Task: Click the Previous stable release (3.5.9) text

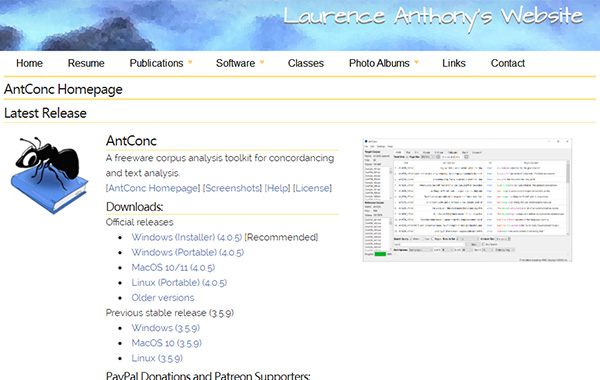Action: [170, 313]
